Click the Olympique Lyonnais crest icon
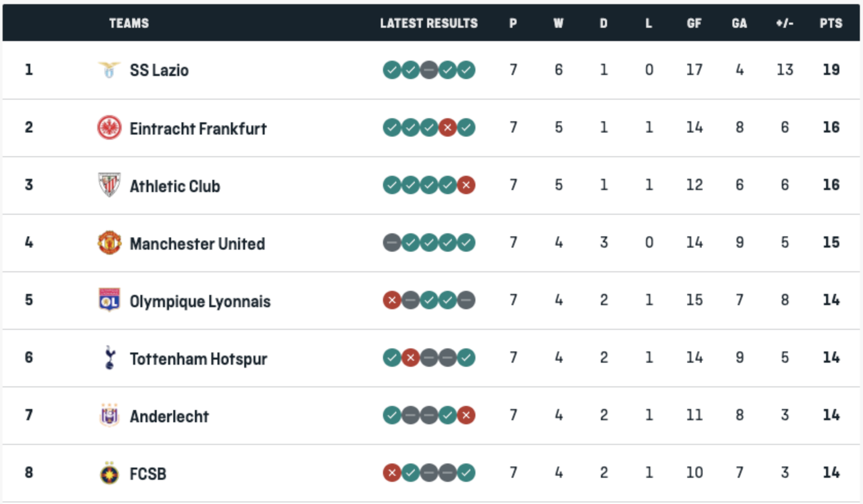This screenshot has height=504, width=863. click(109, 300)
